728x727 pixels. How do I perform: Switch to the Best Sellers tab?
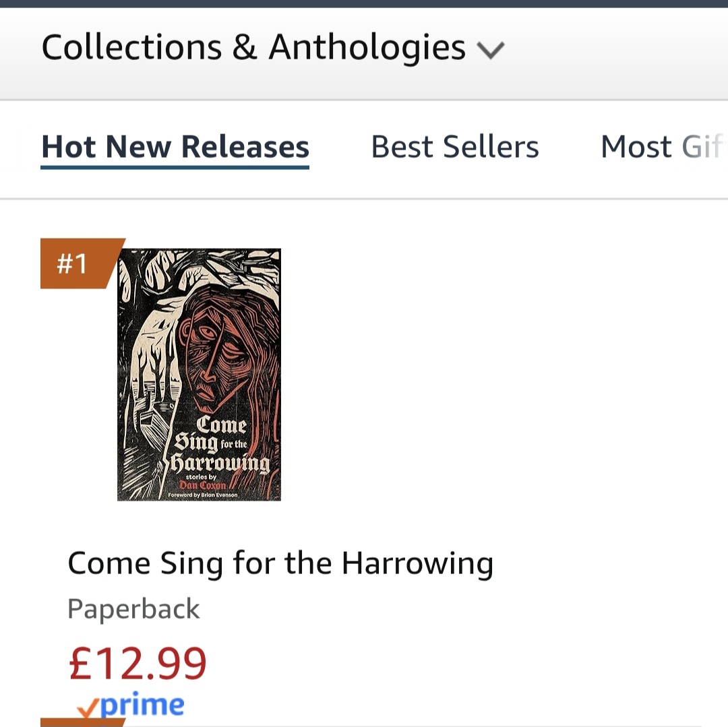click(455, 147)
